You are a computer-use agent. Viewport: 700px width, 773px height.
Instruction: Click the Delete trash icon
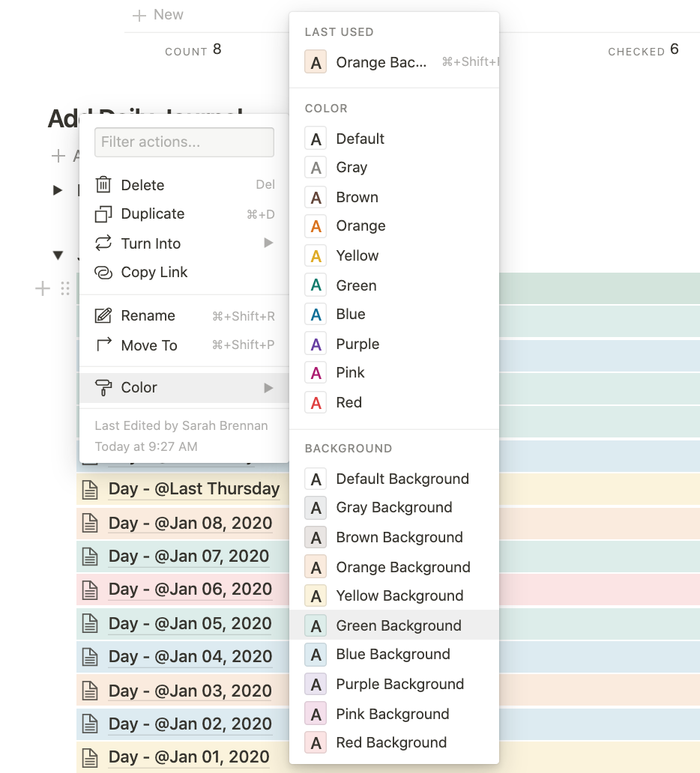point(103,185)
